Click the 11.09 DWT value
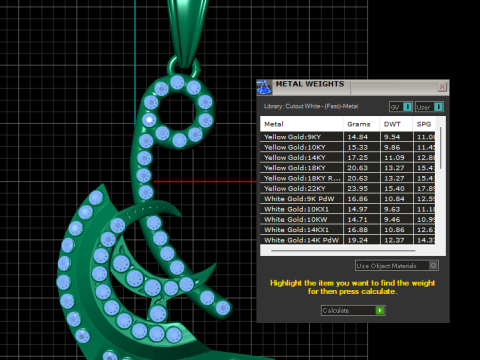Image resolution: width=480 pixels, height=360 pixels. 394,157
